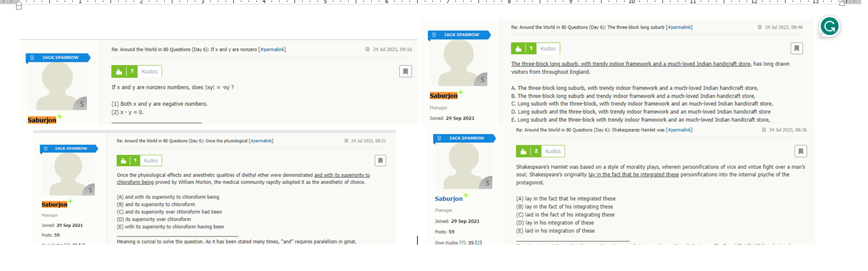The height and width of the screenshot is (271, 868).
Task: Bookmark the three-block long suburb post
Action: 796,48
